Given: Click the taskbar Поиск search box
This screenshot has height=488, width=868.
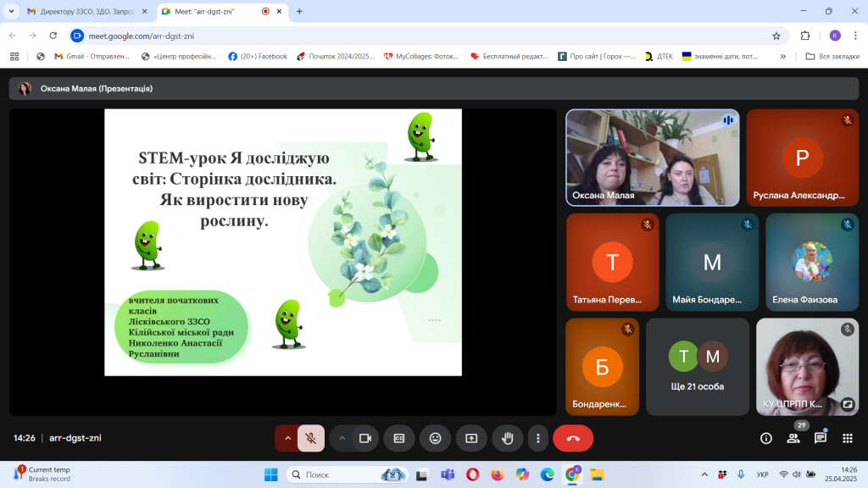Looking at the screenshot, I should tap(348, 474).
